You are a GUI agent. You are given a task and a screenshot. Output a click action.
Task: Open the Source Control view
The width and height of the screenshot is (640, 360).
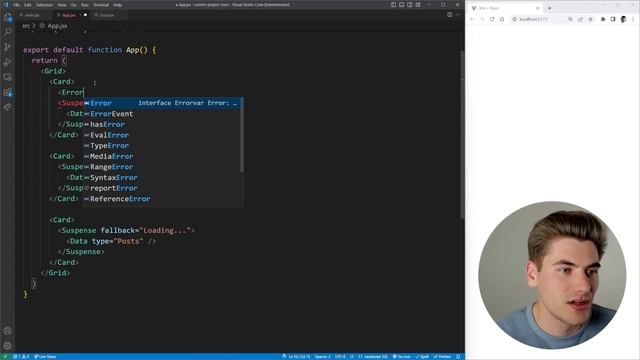coord(7,47)
